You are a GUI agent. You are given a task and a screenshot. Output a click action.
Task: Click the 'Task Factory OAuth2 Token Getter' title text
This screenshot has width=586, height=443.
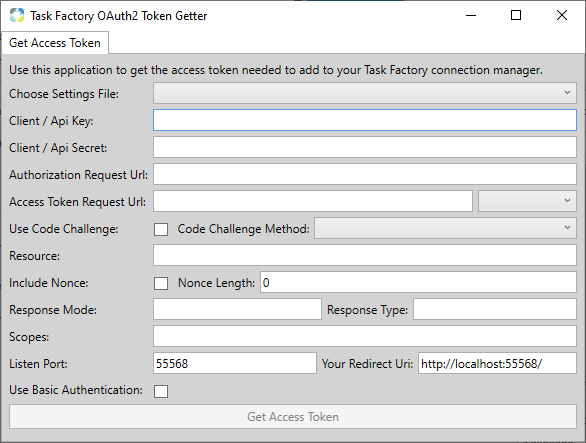[x=118, y=16]
